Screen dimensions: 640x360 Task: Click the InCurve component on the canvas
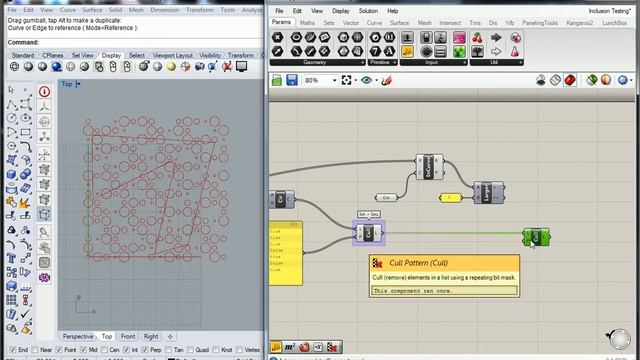pos(429,167)
